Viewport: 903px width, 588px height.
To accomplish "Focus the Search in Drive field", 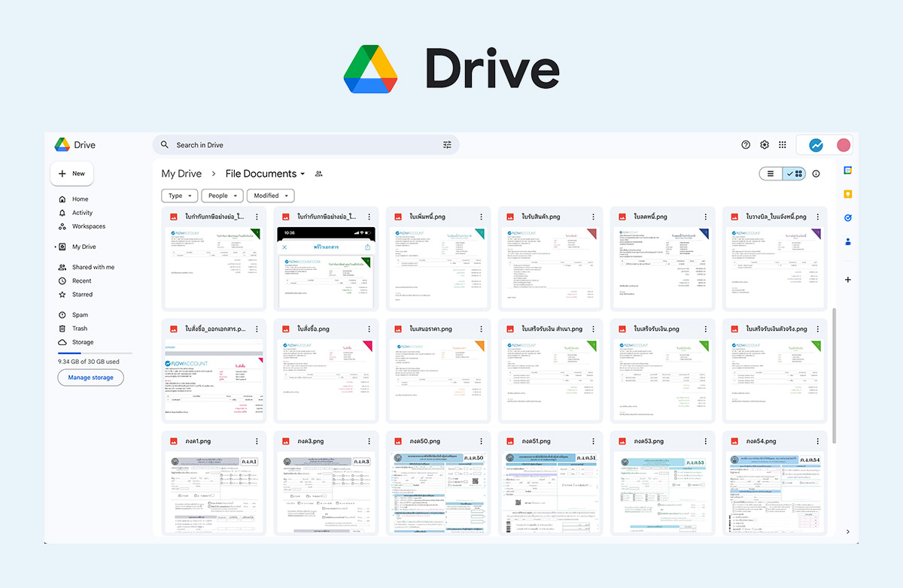I will pyautogui.click(x=306, y=145).
